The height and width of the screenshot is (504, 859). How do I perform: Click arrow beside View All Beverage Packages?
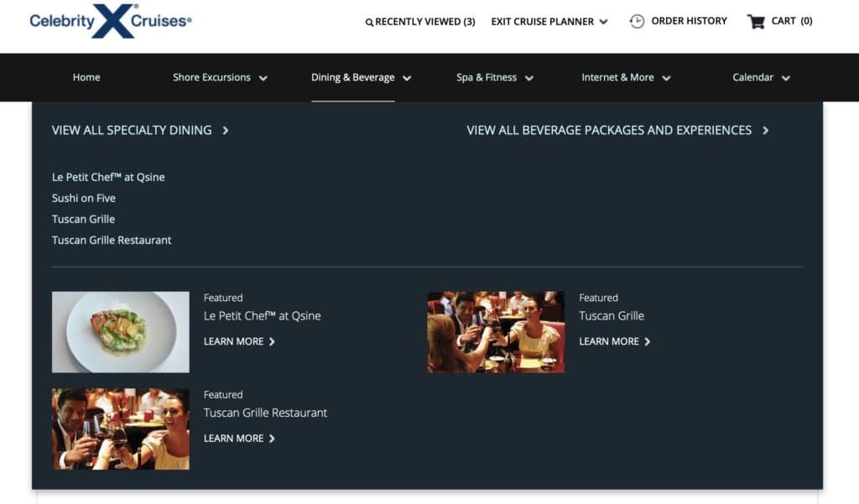765,131
